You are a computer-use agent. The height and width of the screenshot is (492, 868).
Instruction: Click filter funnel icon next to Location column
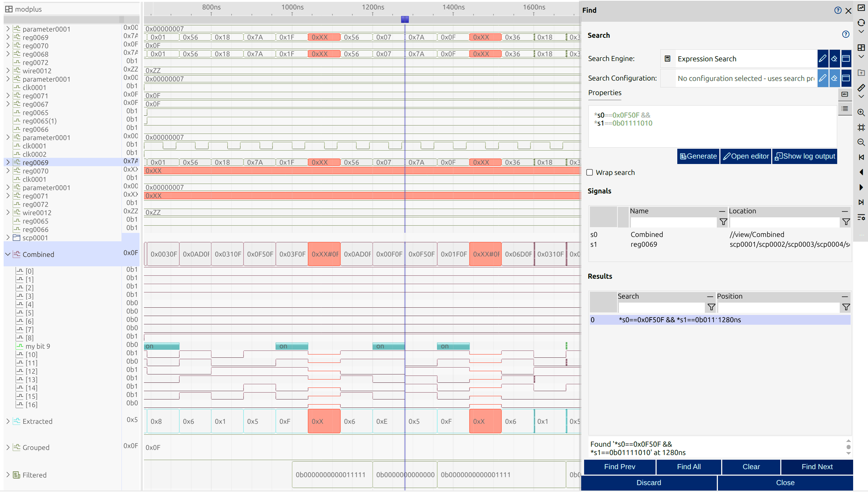846,222
